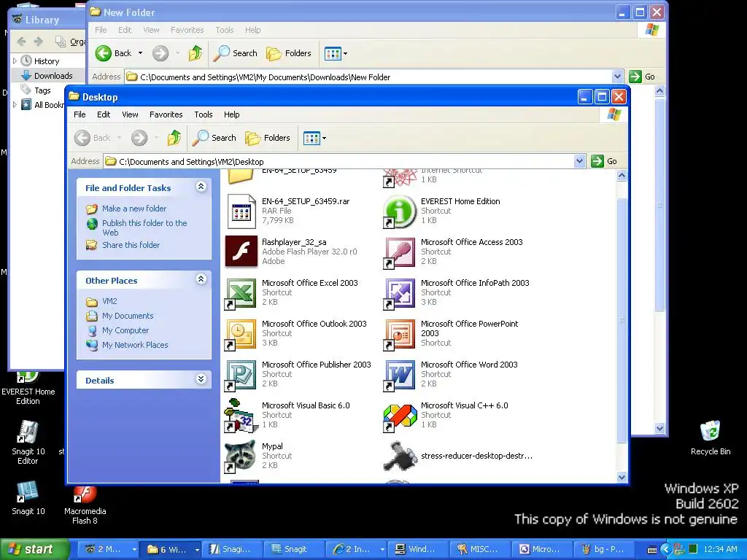The width and height of the screenshot is (747, 560).
Task: Click scroll up arrow in Desktop file list
Action: (622, 175)
